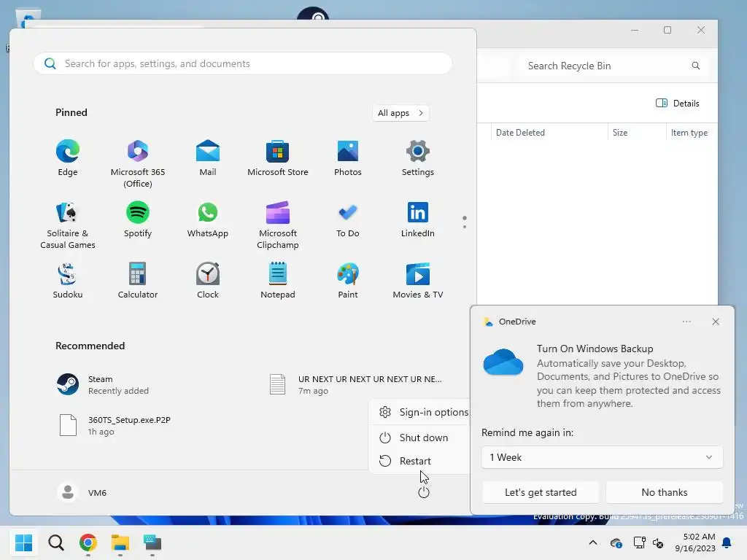The height and width of the screenshot is (560, 747).
Task: Launch the Calculator app
Action: (x=138, y=281)
